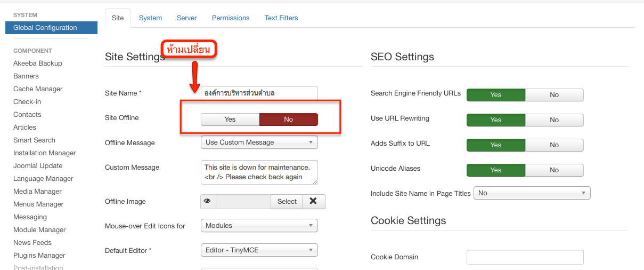Image resolution: width=644 pixels, height=270 pixels.
Task: Click the Site Name text field
Action: tap(259, 93)
